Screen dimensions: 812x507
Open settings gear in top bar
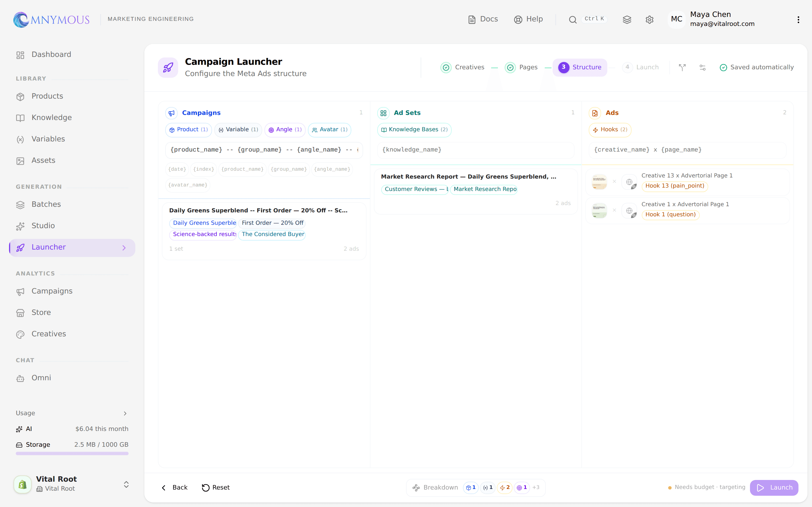649,19
